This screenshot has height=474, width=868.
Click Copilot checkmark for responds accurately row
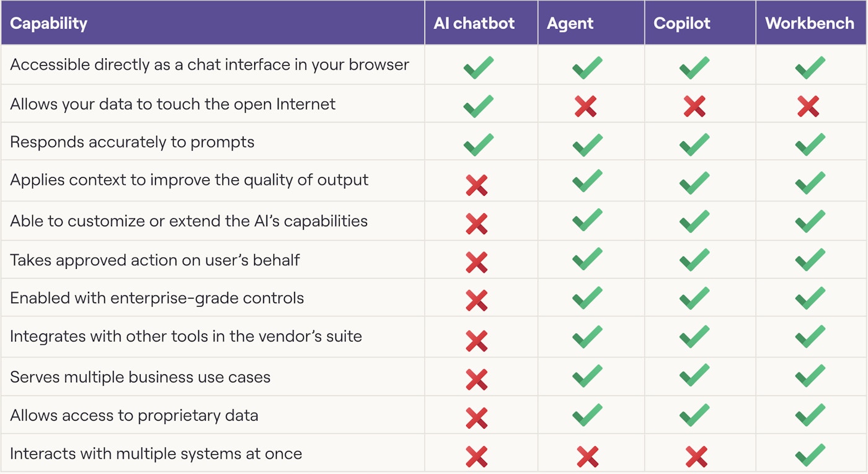694,144
